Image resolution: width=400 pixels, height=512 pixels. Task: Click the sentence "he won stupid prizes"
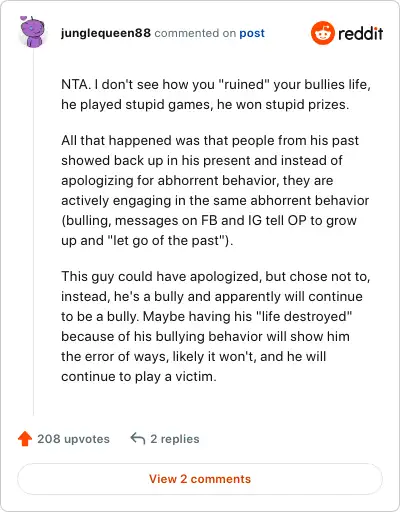coord(283,104)
